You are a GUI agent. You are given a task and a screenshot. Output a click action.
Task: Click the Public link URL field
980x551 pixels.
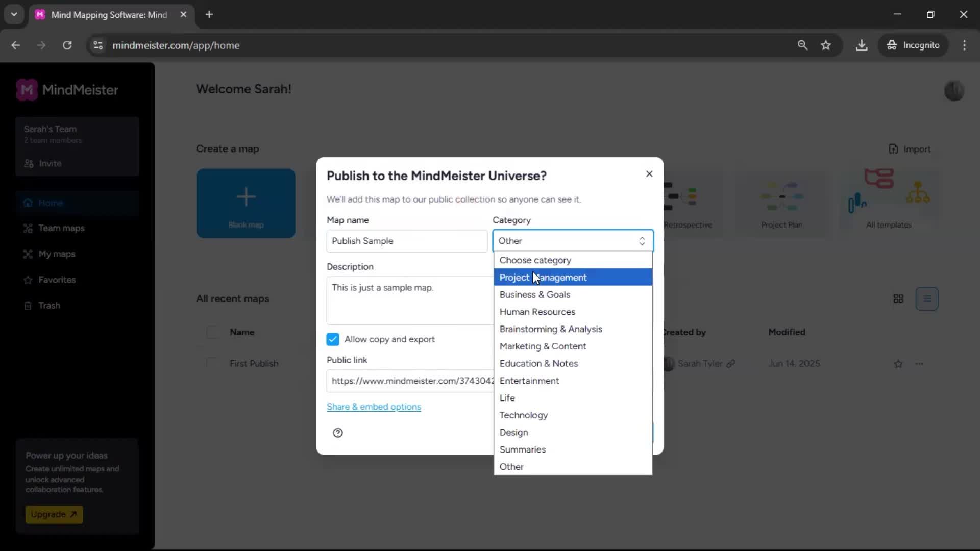410,381
